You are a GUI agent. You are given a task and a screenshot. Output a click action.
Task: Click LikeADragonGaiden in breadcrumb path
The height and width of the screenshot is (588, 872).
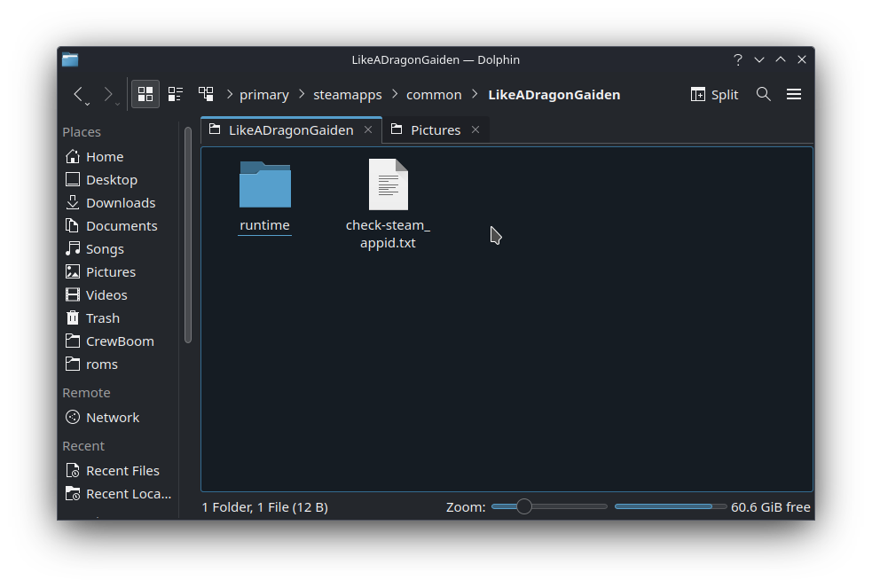[554, 95]
